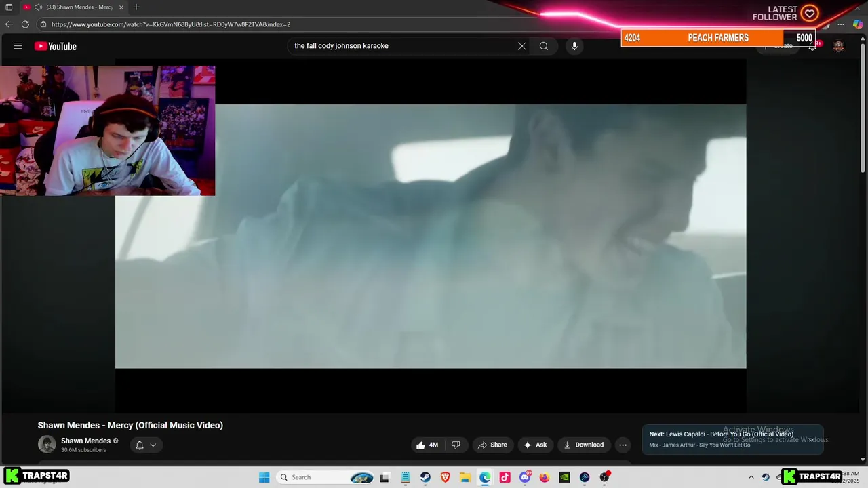The width and height of the screenshot is (868, 488).
Task: Open a new browser tab
Action: [x=136, y=7]
